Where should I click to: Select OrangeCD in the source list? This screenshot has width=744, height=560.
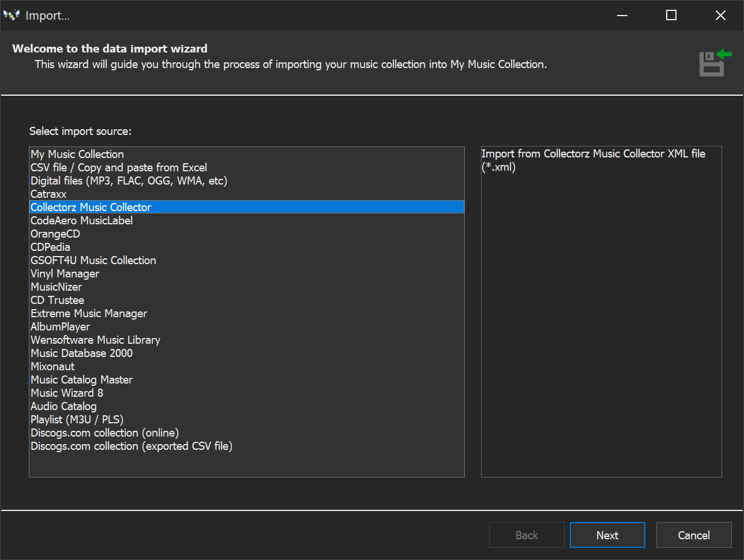55,234
